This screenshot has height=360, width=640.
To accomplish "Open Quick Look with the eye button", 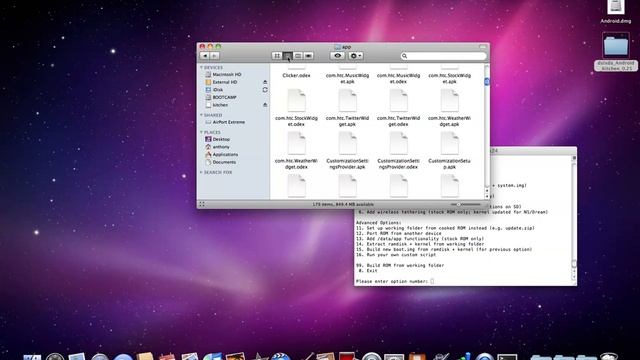I will pos(338,56).
